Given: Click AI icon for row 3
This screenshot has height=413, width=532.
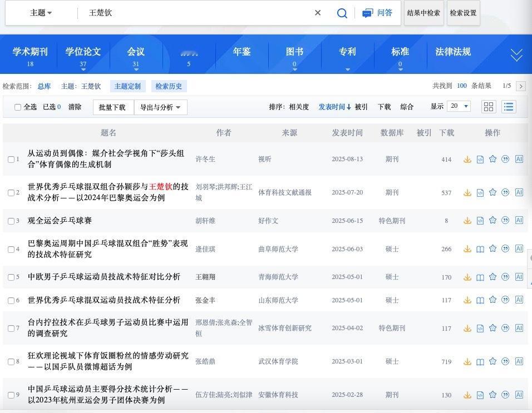Looking at the screenshot, I should click(519, 220).
